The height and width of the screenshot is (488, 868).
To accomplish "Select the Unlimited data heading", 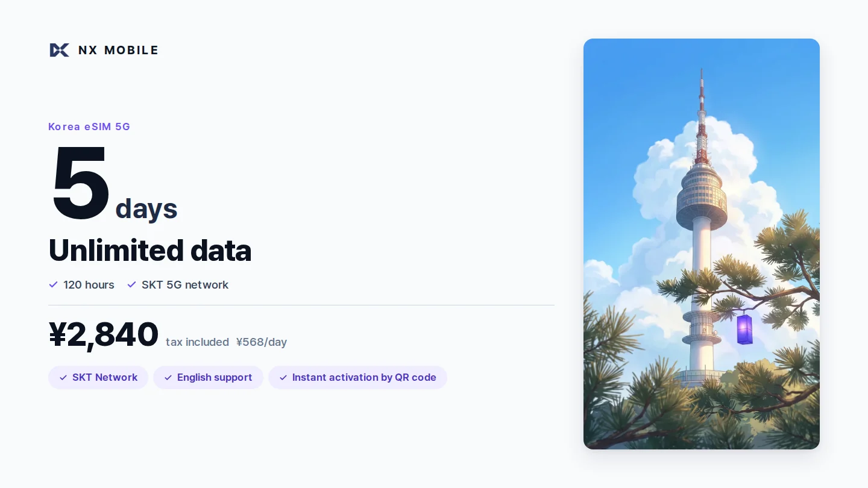I will tap(149, 251).
